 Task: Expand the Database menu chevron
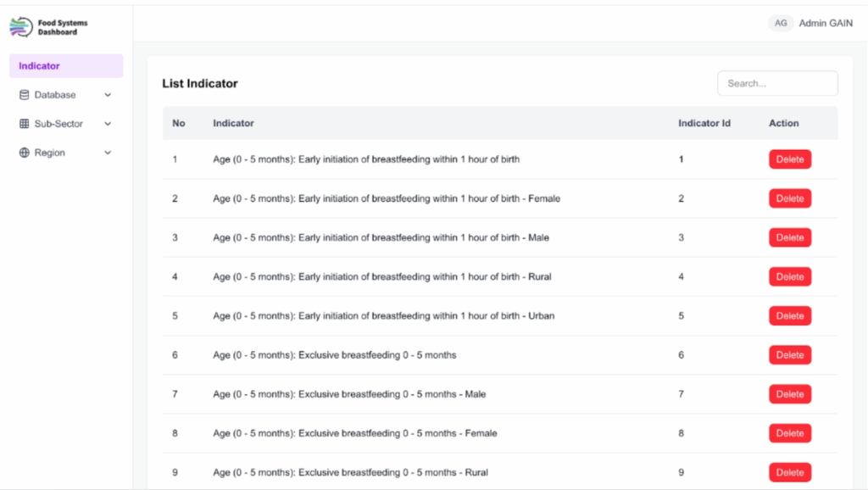[108, 95]
